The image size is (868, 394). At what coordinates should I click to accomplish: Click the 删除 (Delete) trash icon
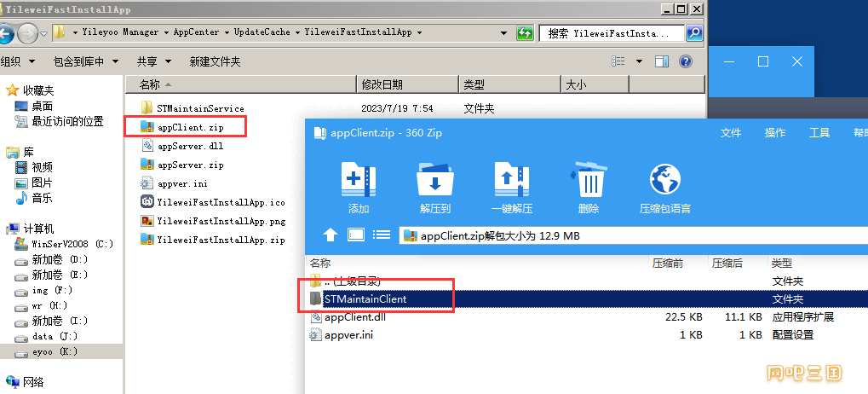click(588, 178)
